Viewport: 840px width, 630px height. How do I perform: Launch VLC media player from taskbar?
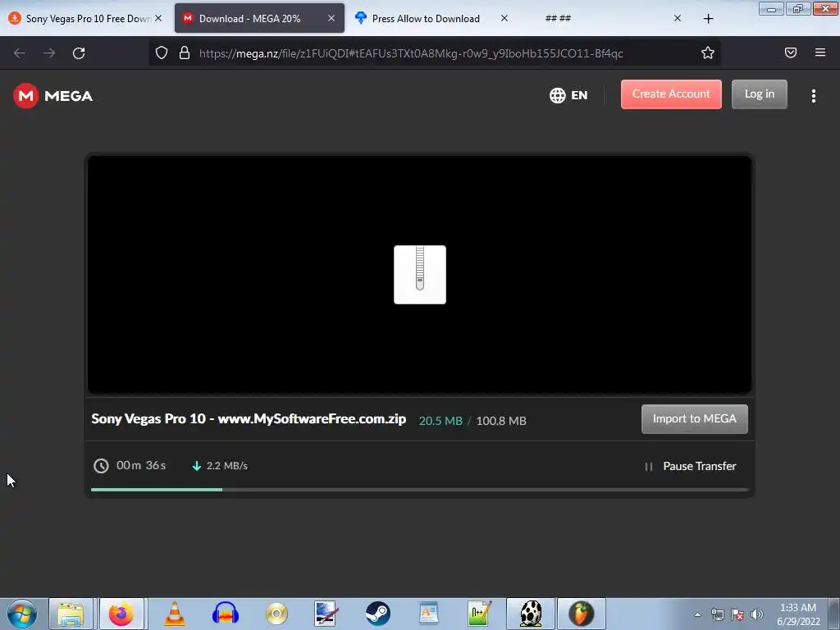[x=174, y=614]
